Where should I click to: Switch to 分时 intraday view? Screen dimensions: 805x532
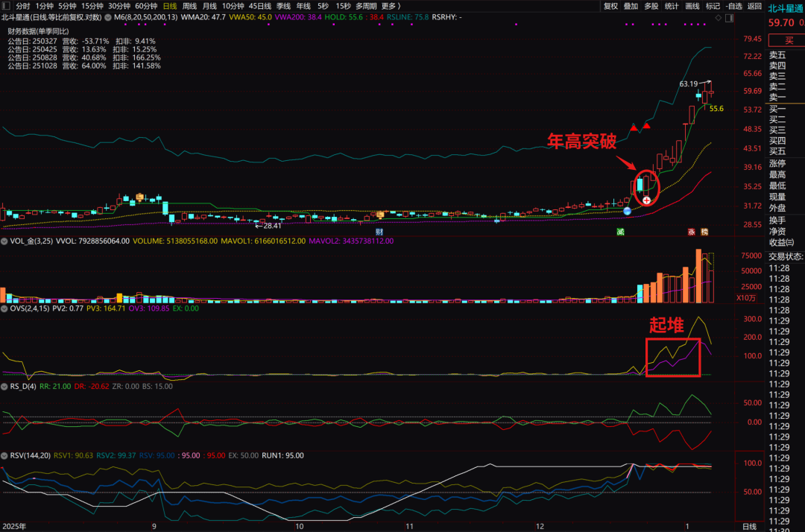click(x=23, y=6)
